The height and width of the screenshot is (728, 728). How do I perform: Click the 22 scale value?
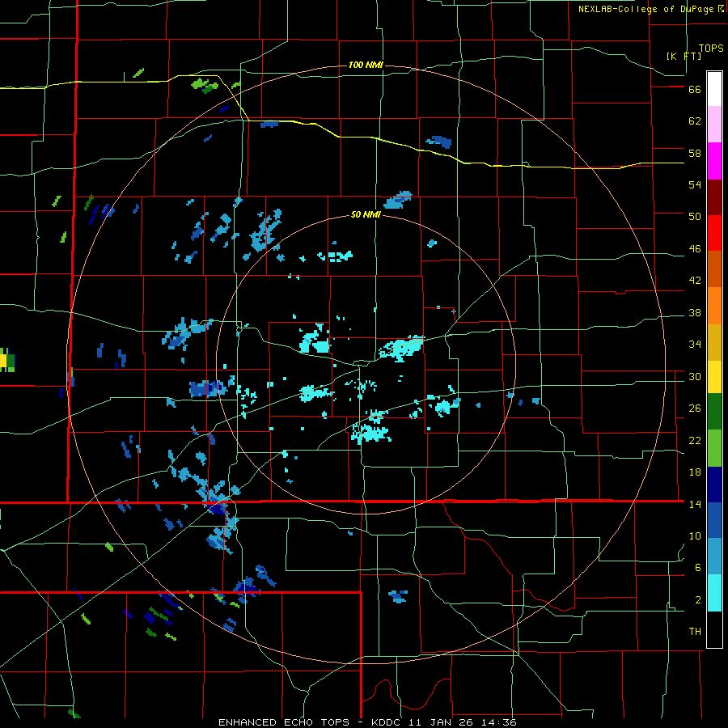pos(695,440)
